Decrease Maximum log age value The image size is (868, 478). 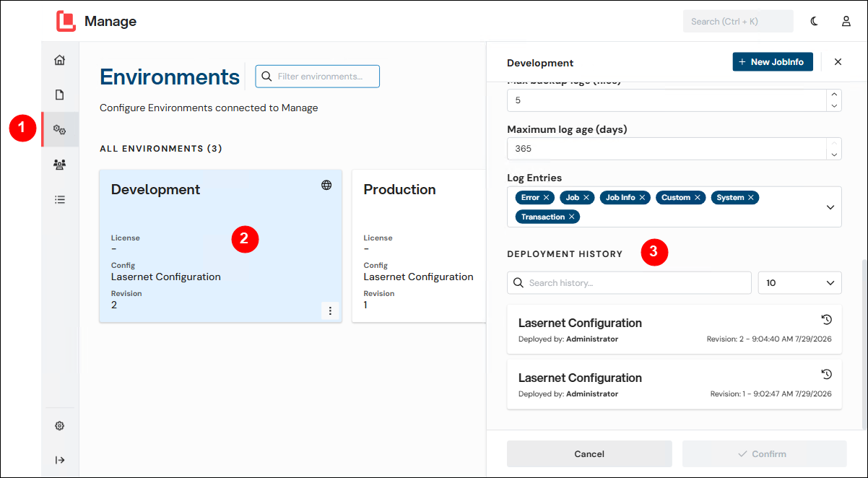[x=834, y=154]
